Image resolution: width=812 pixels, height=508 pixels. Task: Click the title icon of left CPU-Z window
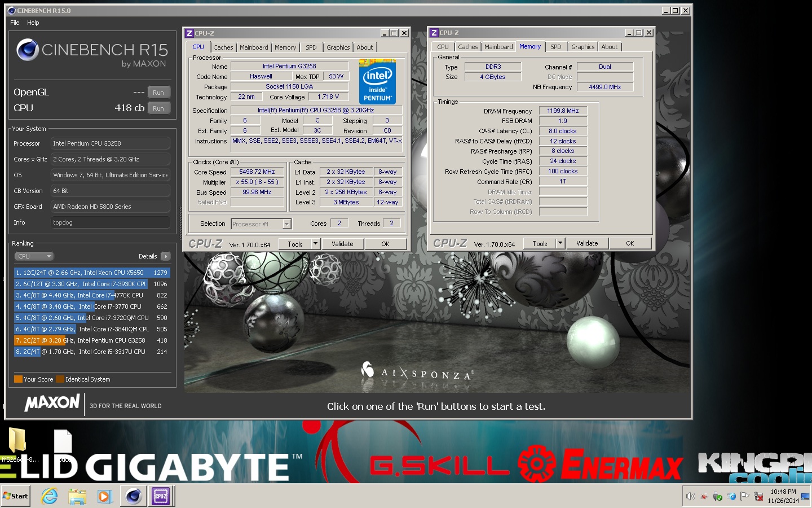click(190, 33)
